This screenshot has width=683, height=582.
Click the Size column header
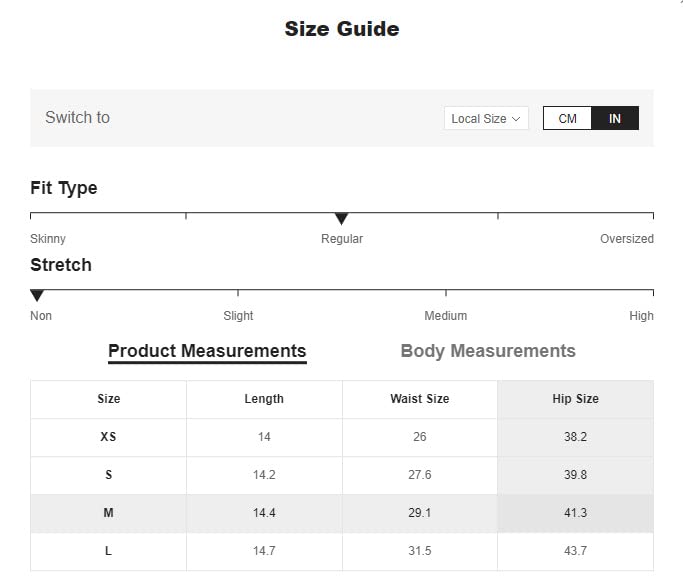109,399
